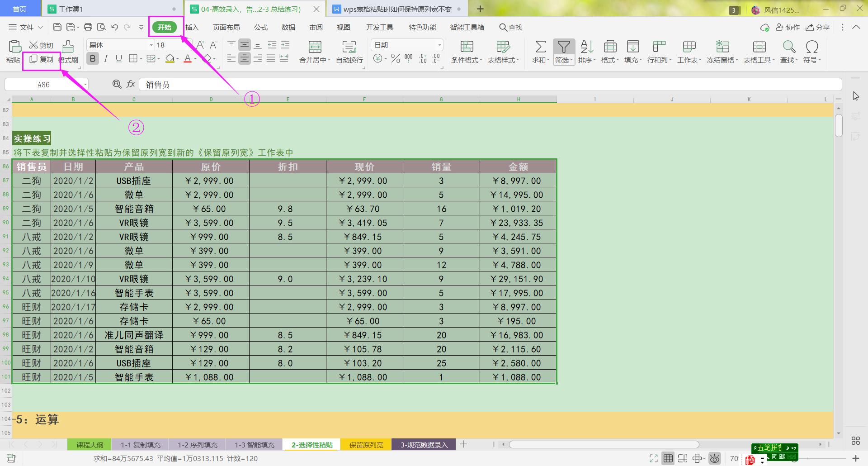Image resolution: width=868 pixels, height=466 pixels.
Task: Switch to the 插入 ribbon tab
Action: pos(192,27)
